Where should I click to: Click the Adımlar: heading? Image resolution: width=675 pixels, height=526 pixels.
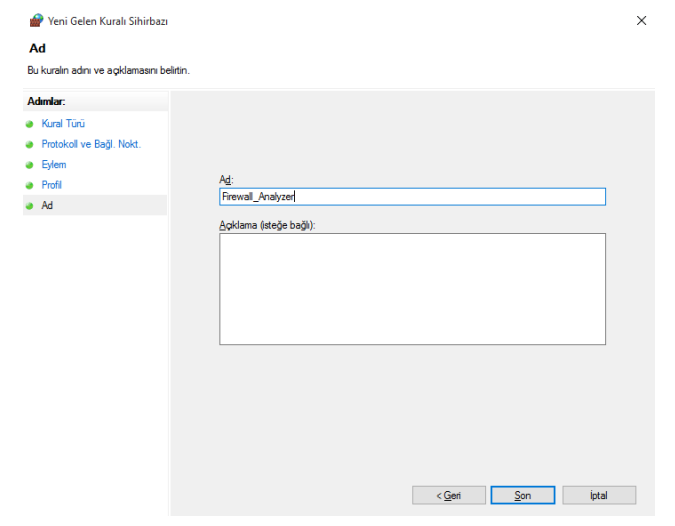pos(46,102)
